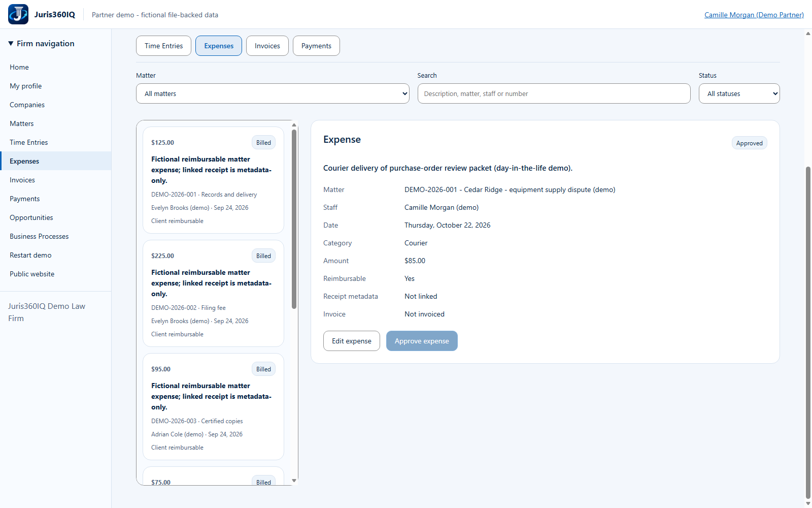This screenshot has height=508, width=812.
Task: Open the Matter filter dropdown
Action: (273, 93)
